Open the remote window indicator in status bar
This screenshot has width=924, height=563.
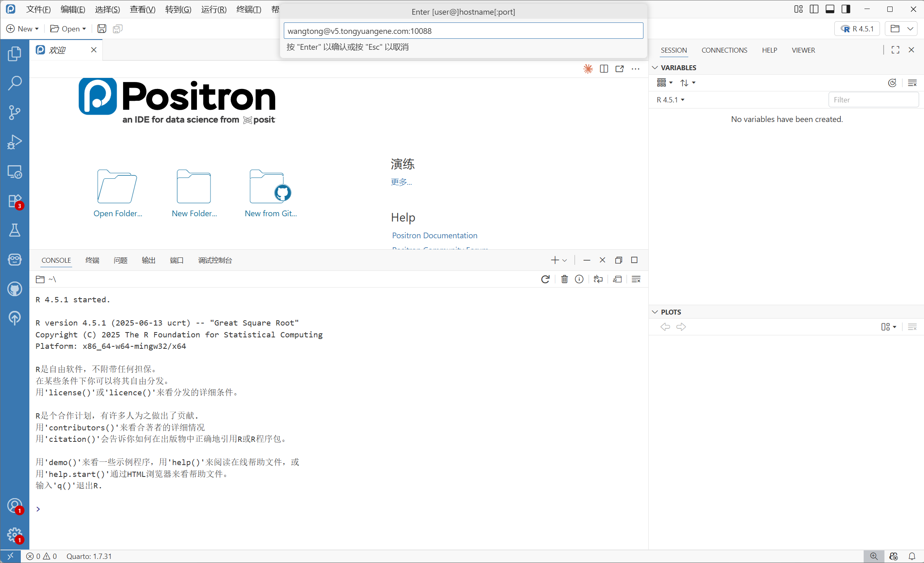point(11,556)
